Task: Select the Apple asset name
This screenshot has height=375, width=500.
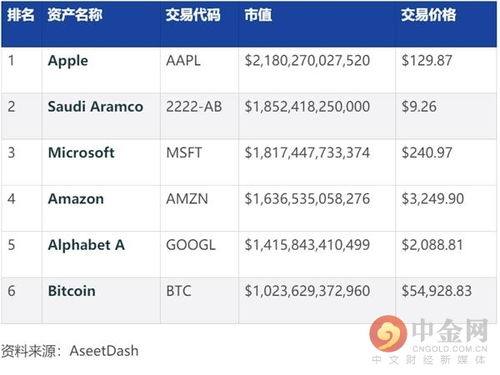Action: point(68,61)
